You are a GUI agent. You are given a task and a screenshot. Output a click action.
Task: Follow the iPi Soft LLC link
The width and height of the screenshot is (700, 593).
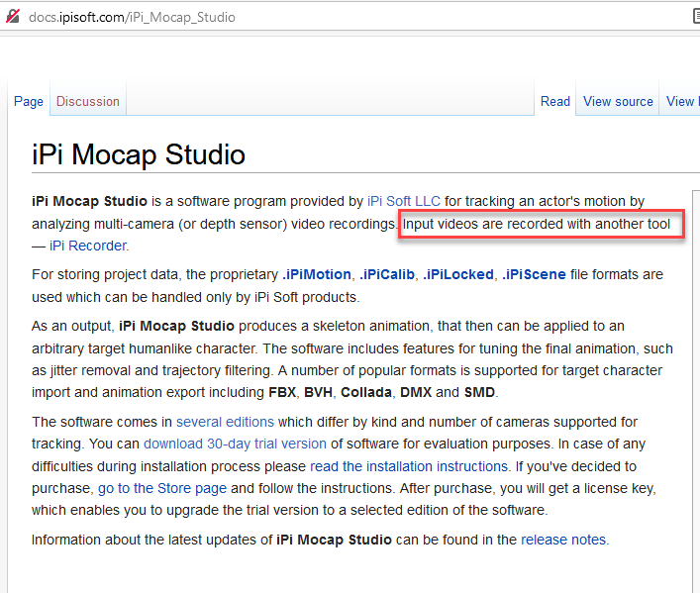404,201
